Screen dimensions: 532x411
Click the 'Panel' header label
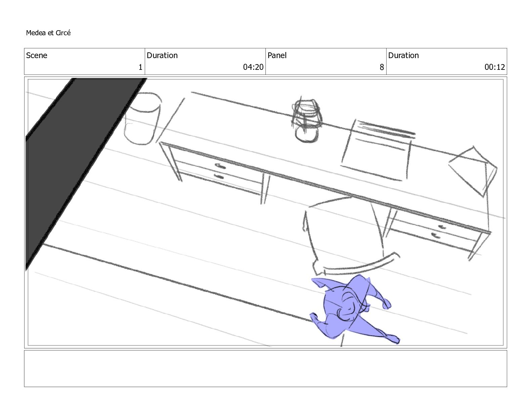277,55
